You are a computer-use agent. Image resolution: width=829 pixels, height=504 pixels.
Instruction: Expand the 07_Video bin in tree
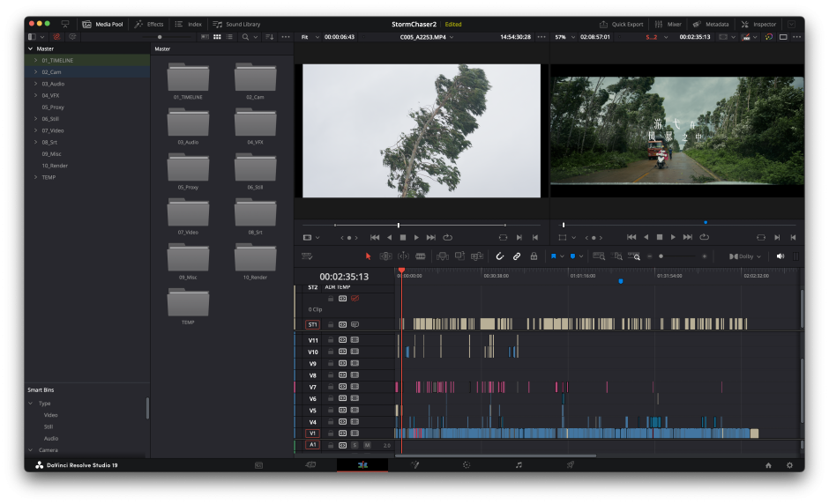click(35, 130)
